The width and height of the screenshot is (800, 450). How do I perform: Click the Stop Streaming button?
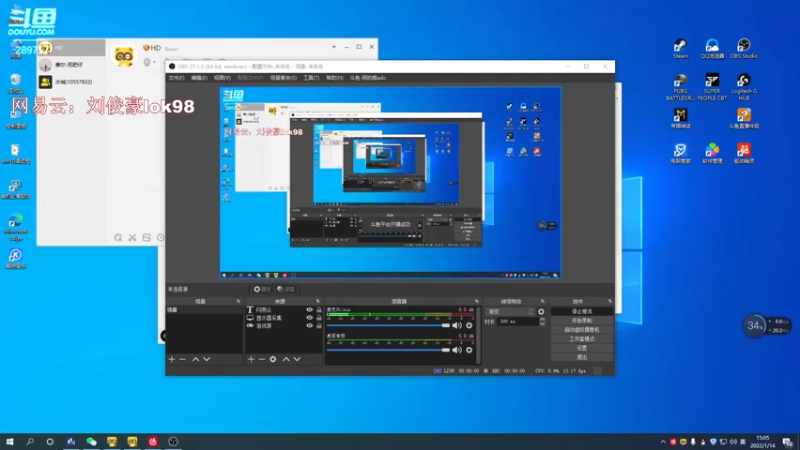(582, 311)
